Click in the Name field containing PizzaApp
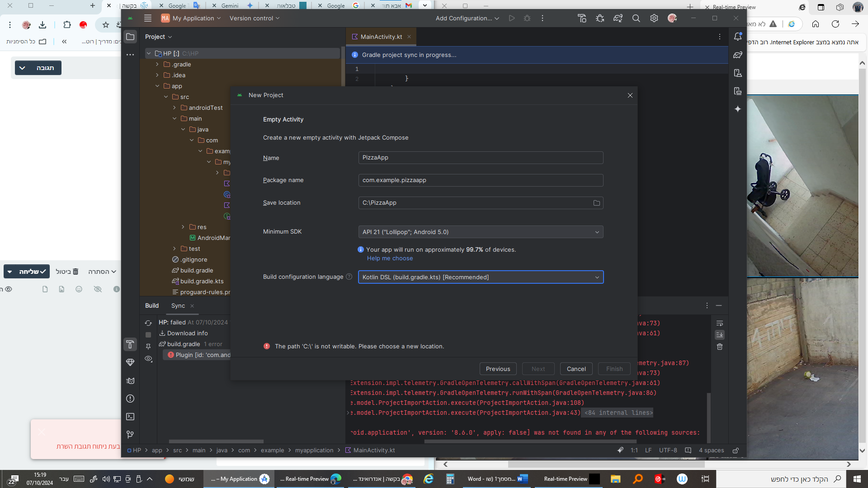Image resolution: width=868 pixels, height=488 pixels. click(481, 158)
